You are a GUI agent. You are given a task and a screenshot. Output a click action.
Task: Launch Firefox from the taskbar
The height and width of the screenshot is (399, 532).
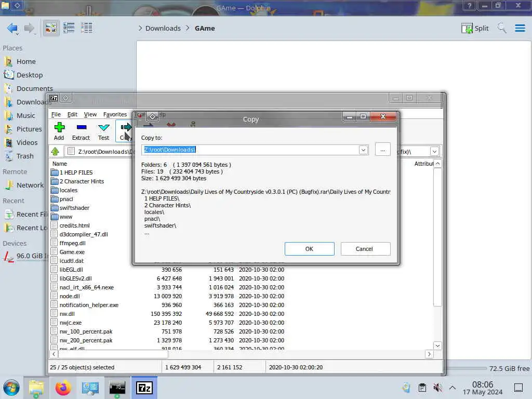coord(63,388)
